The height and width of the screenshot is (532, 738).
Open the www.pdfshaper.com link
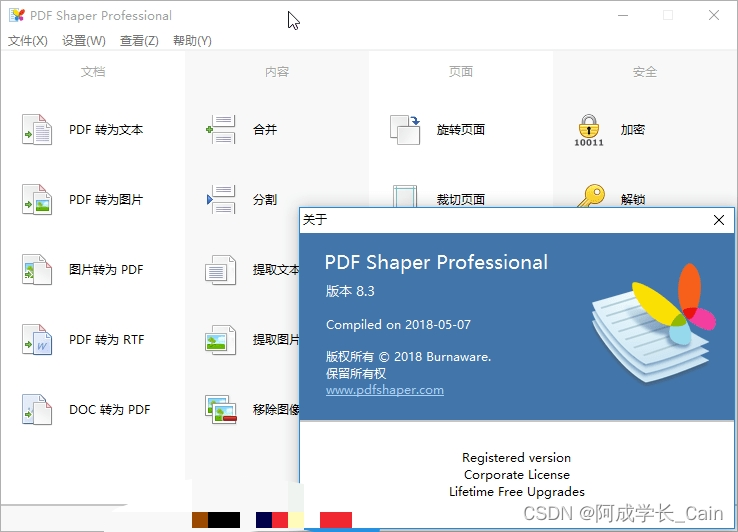(x=385, y=390)
